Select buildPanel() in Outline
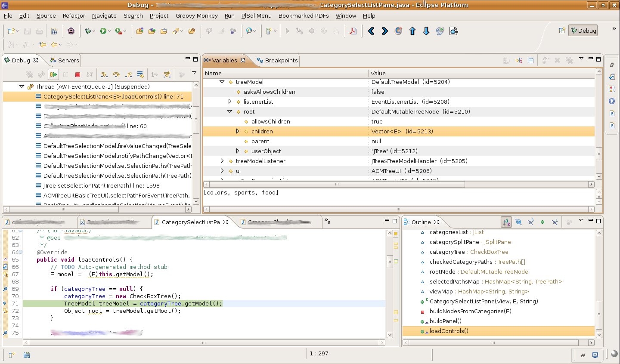Viewport: 620px width, 364px height. coord(446,321)
